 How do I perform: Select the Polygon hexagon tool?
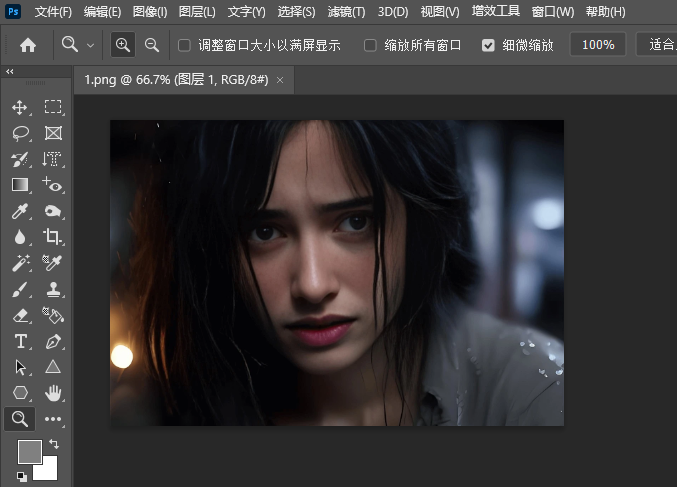pos(20,393)
